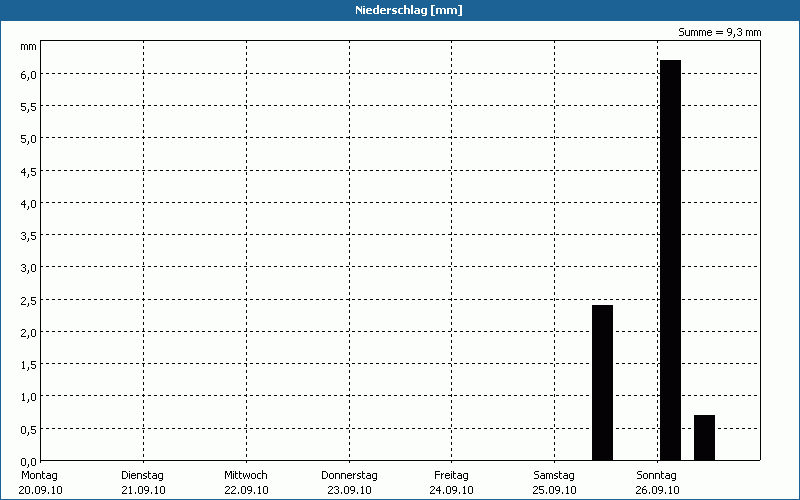Viewport: 800px width, 500px height.
Task: Click the '5,0' y-axis value
Action: click(x=29, y=139)
